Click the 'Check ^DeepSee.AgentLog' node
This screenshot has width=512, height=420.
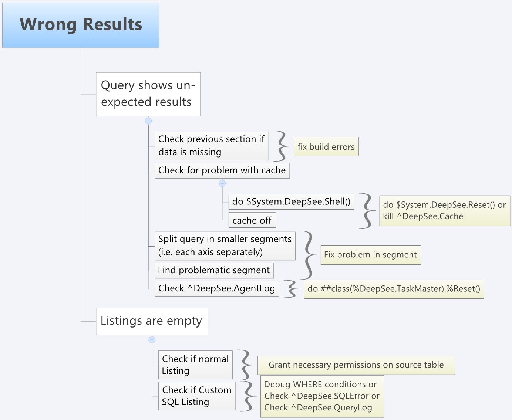(216, 288)
